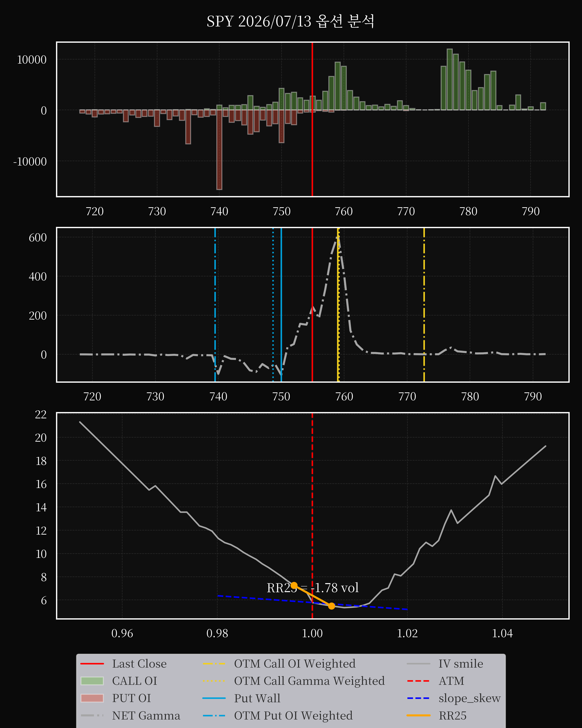
Task: Click the red PUT OI legend swatch
Action: point(92,698)
